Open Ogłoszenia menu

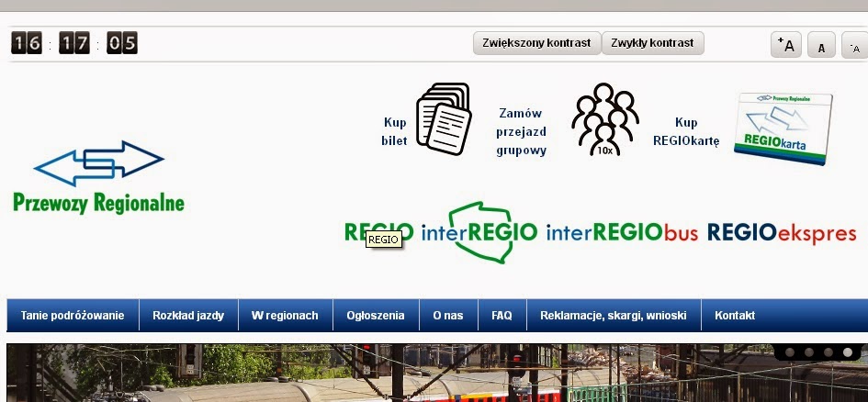[376, 316]
